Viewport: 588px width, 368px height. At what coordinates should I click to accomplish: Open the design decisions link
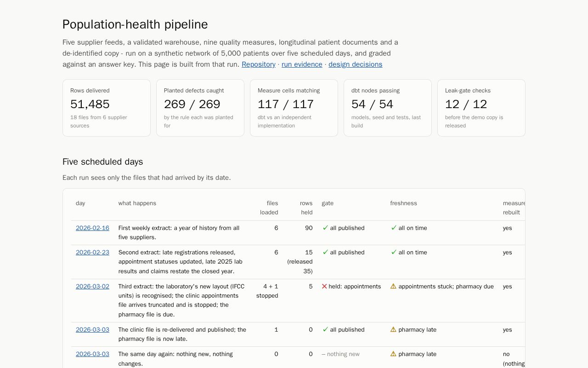point(356,64)
